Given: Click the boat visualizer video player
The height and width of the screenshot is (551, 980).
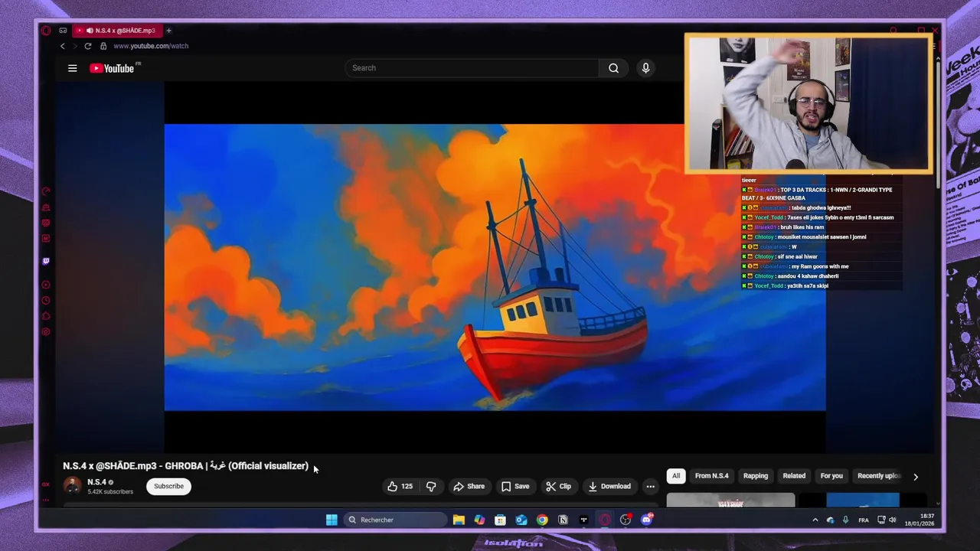Looking at the screenshot, I should [495, 267].
